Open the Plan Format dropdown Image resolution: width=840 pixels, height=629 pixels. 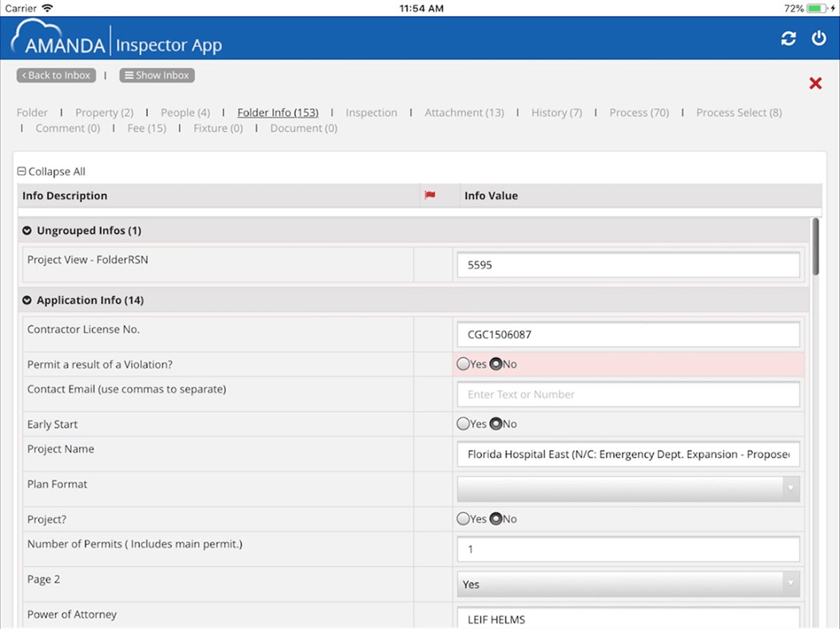(790, 488)
